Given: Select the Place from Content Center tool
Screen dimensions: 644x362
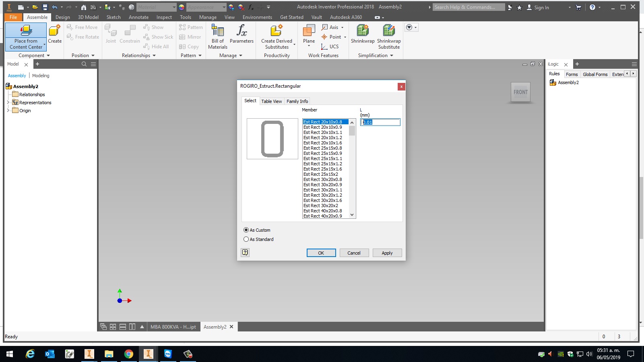Looking at the screenshot, I should click(x=25, y=36).
